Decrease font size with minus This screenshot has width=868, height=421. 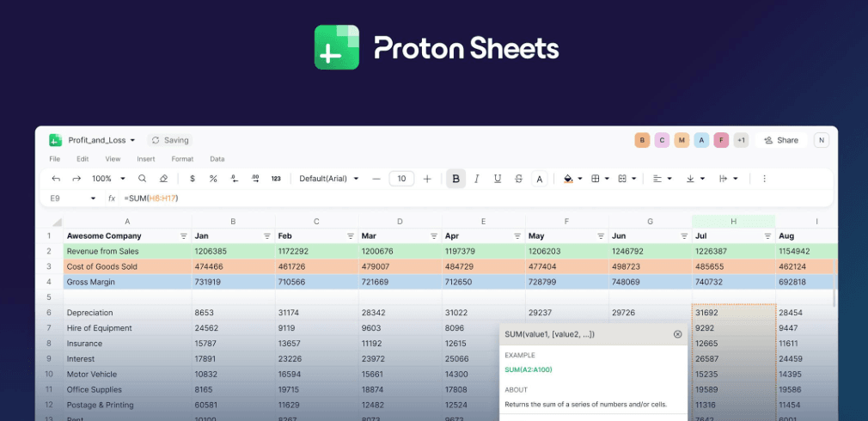click(x=376, y=179)
